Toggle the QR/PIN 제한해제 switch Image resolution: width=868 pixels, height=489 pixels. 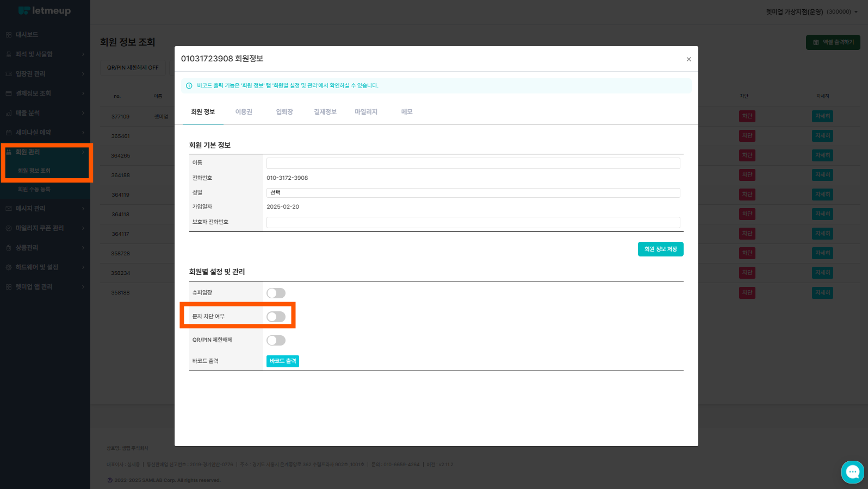point(276,341)
